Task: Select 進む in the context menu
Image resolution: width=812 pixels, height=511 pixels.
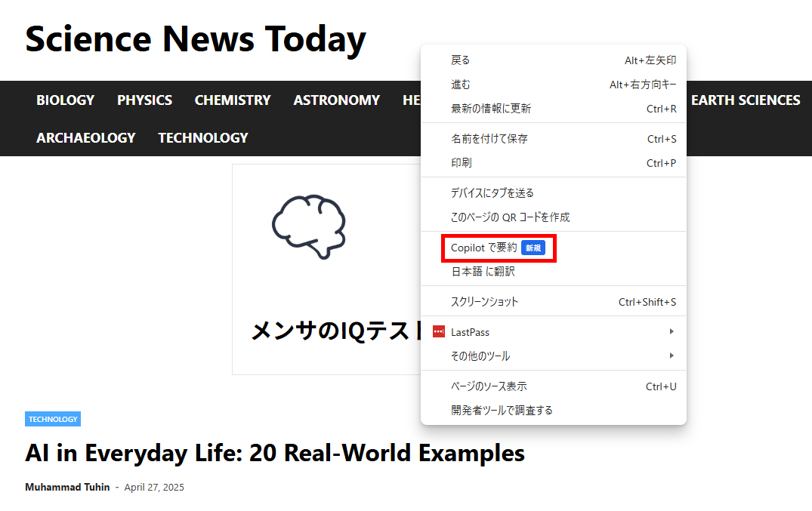Action: [554, 85]
